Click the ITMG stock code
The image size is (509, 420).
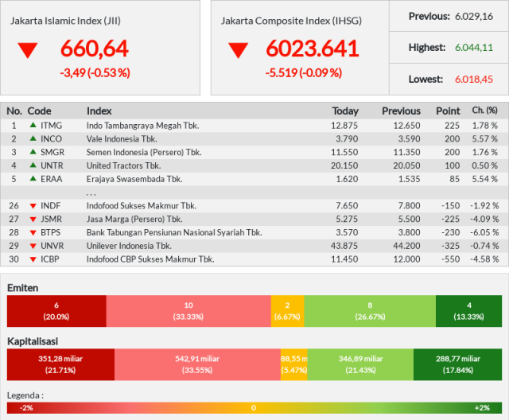51,126
